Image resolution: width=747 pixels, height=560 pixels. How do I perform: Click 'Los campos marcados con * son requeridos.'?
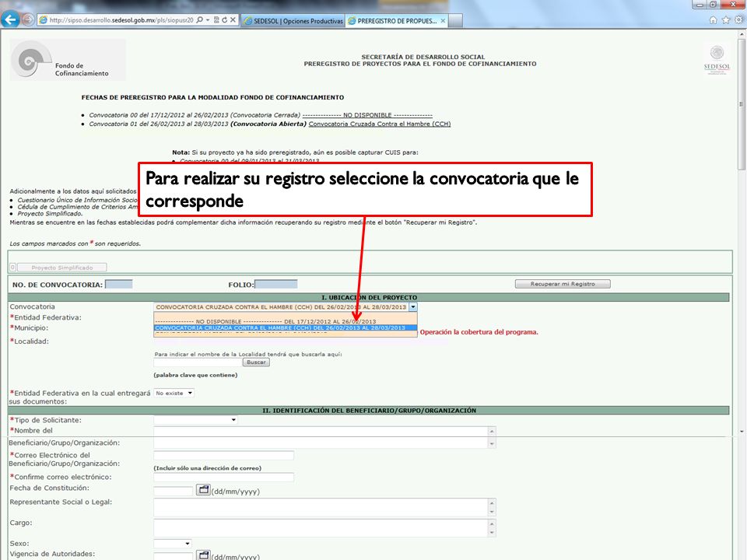[x=75, y=243]
